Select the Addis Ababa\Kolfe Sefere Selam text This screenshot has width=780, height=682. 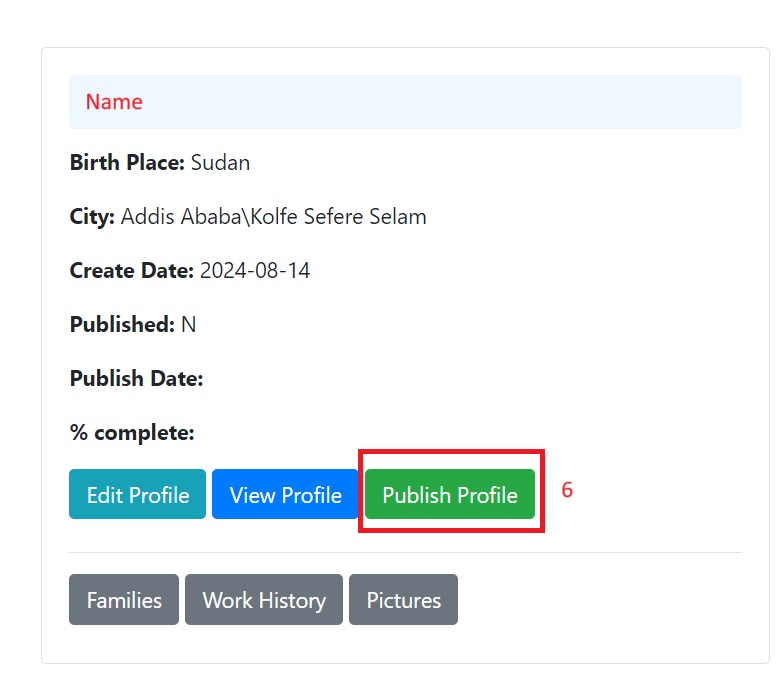pos(273,217)
